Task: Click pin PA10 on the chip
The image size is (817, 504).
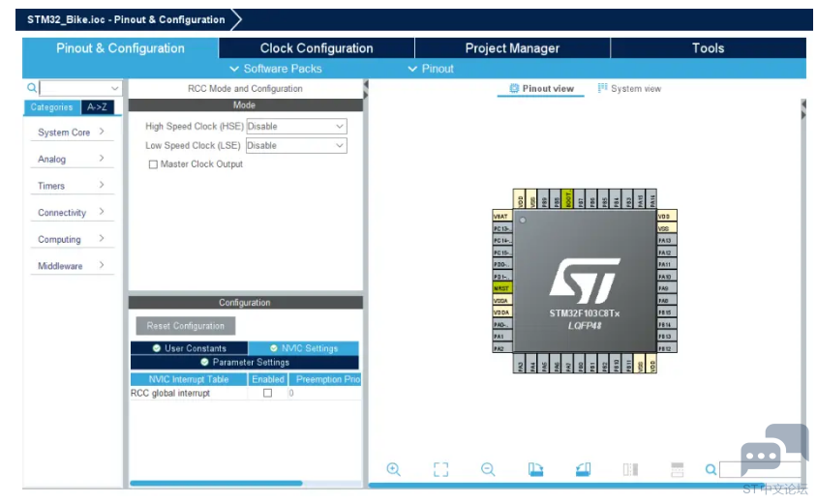Action: [x=666, y=276]
